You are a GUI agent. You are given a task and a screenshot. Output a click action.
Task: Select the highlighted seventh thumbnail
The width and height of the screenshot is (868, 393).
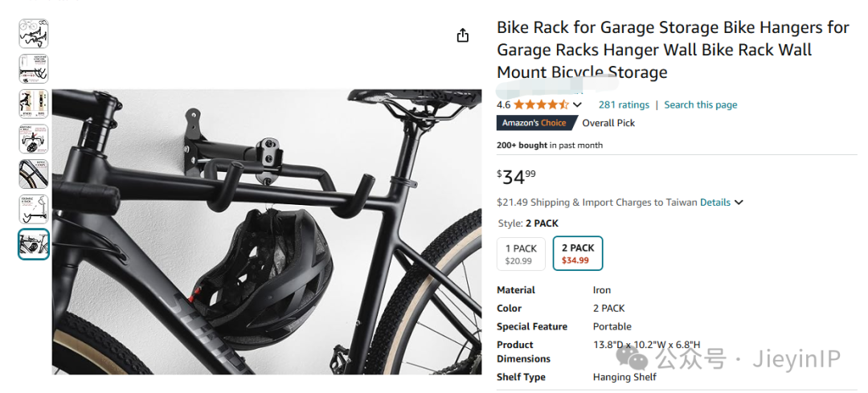point(34,244)
